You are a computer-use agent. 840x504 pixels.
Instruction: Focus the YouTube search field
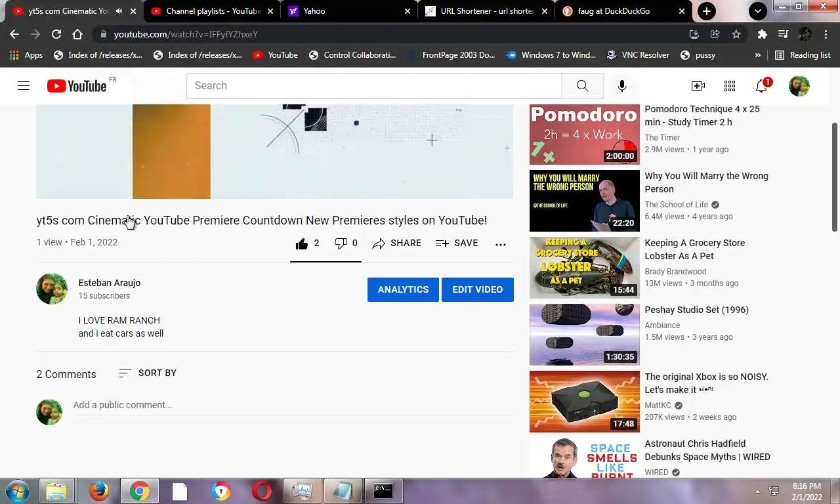[x=374, y=86]
